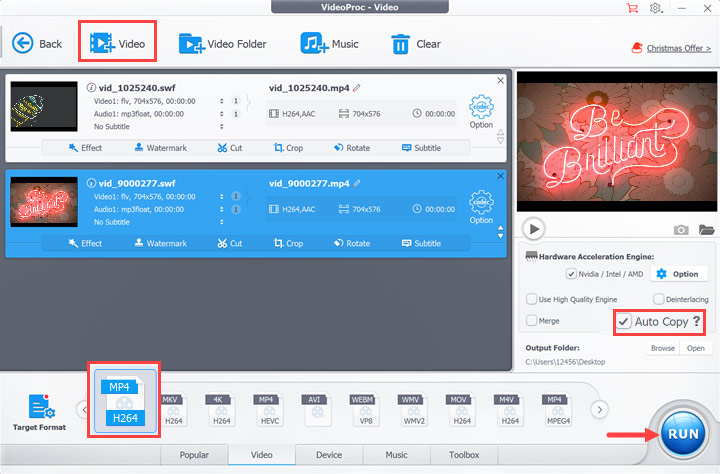Change Audio1 track selector for vid_1025240
The image size is (720, 474).
pos(222,114)
